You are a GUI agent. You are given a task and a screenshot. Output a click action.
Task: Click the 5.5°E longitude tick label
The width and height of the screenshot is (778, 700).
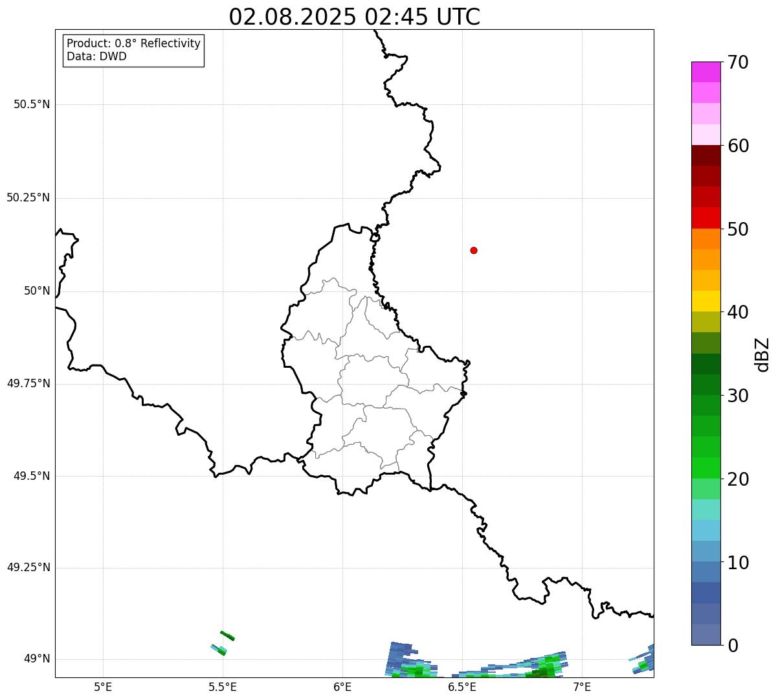coord(223,686)
